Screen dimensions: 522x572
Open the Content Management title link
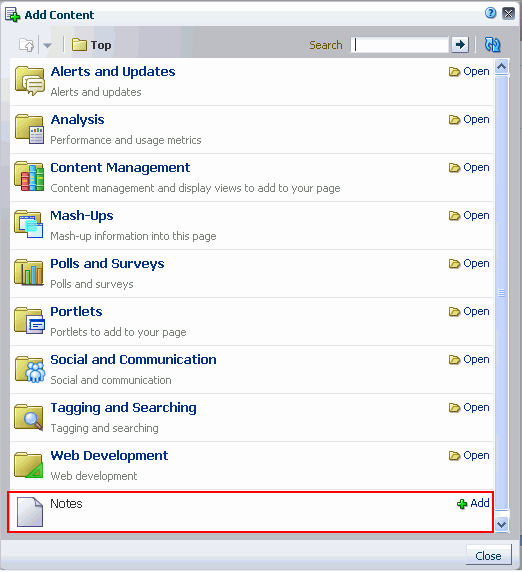(120, 168)
